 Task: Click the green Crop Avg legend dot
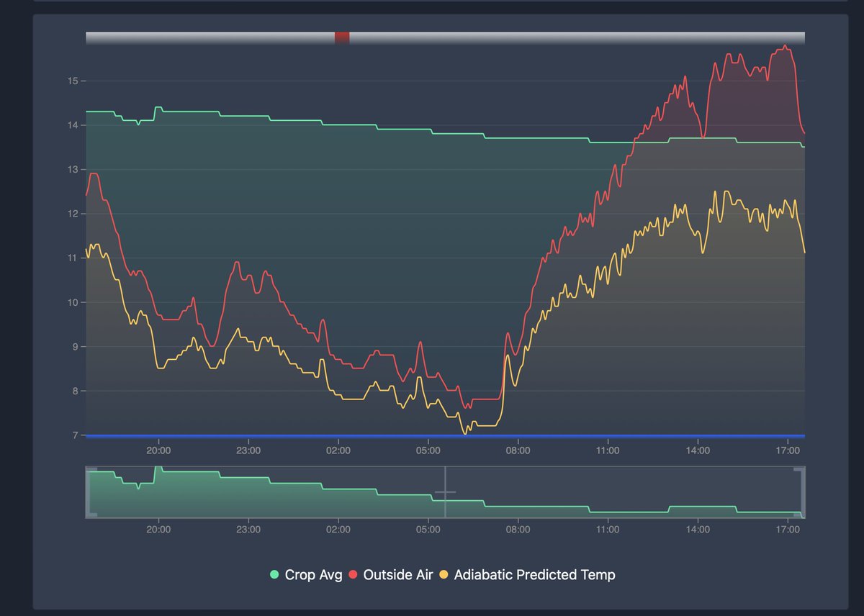(274, 575)
